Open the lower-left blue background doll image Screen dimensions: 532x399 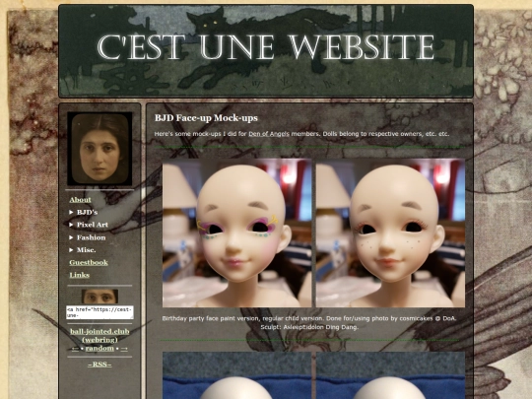click(236, 375)
